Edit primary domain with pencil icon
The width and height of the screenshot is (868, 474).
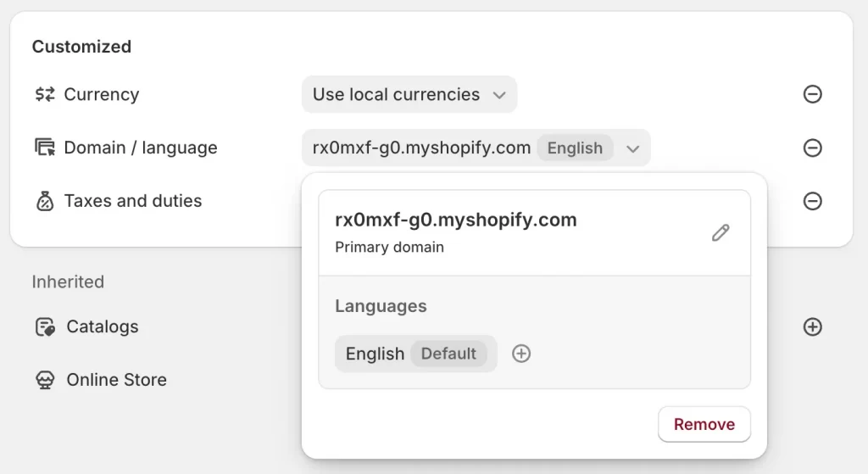(x=721, y=233)
